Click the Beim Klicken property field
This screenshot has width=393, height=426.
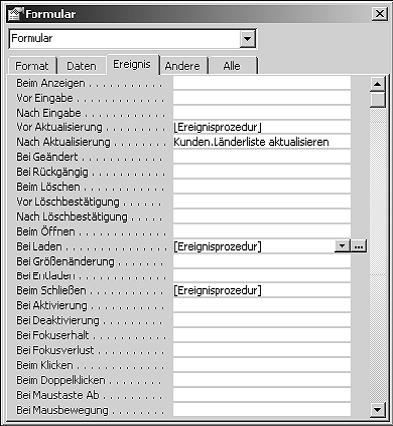(x=262, y=365)
